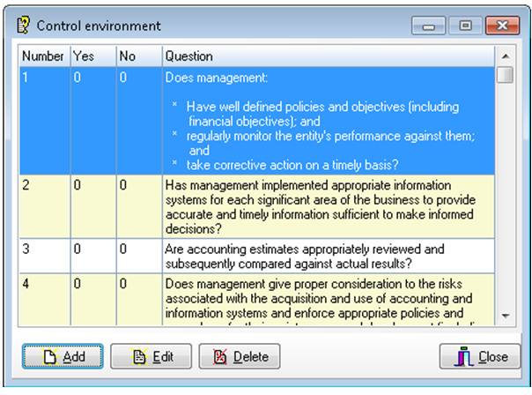The image size is (532, 395).
Task: Click the No value in row 3
Action: point(139,256)
